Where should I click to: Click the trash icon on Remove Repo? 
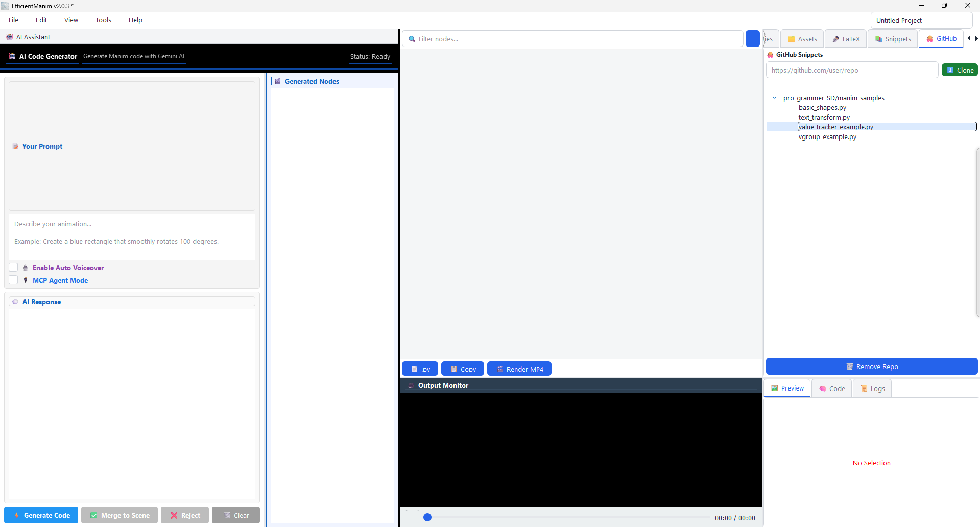point(850,366)
